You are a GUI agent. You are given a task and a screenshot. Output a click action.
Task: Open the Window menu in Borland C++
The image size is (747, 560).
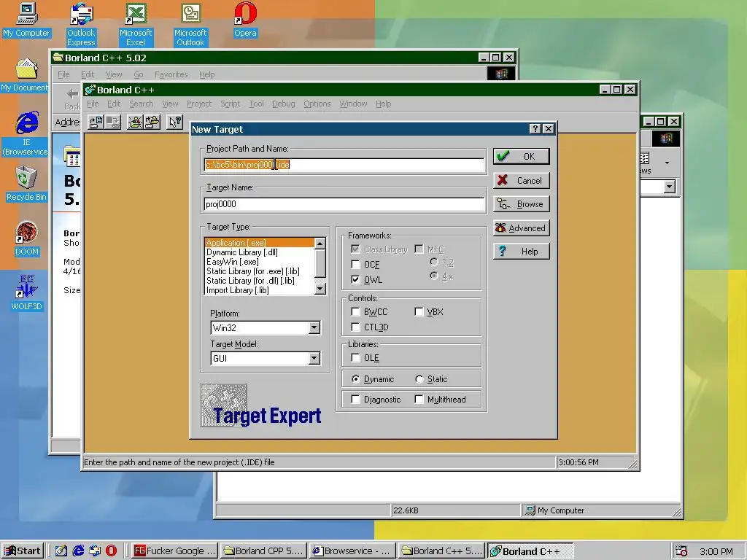point(353,104)
